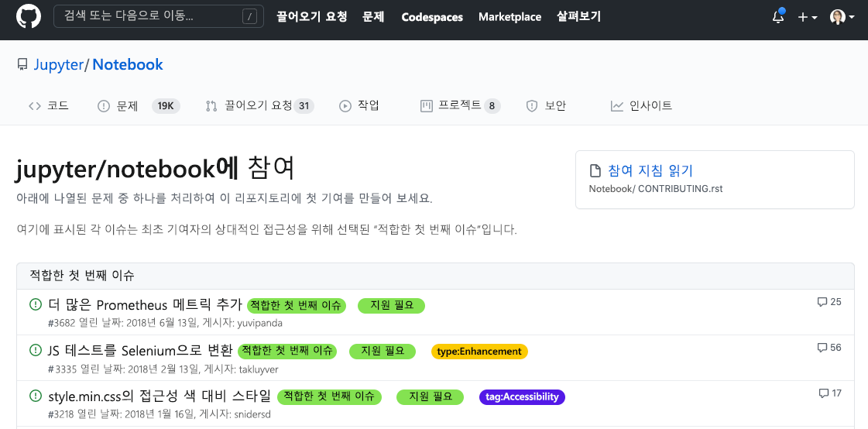868x429 pixels.
Task: Open the 참여 지침 읽기 link
Action: [x=650, y=170]
